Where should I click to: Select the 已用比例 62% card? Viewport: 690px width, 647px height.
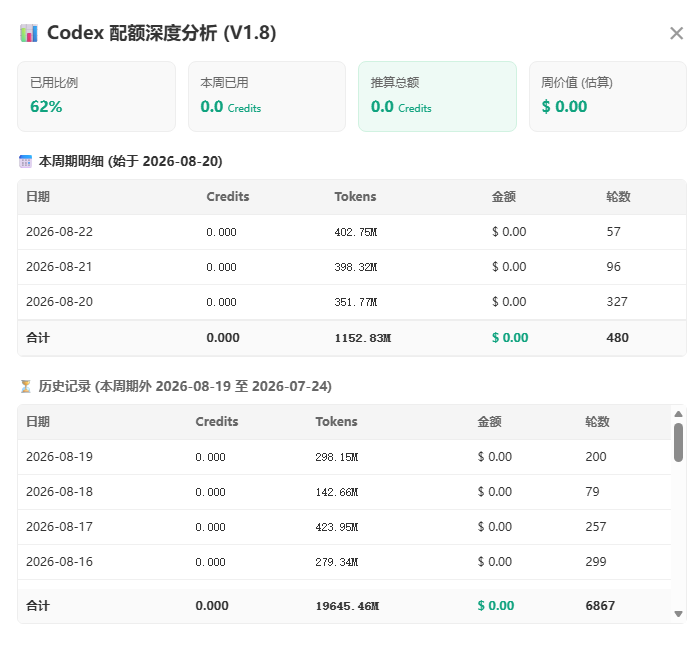tap(96, 96)
